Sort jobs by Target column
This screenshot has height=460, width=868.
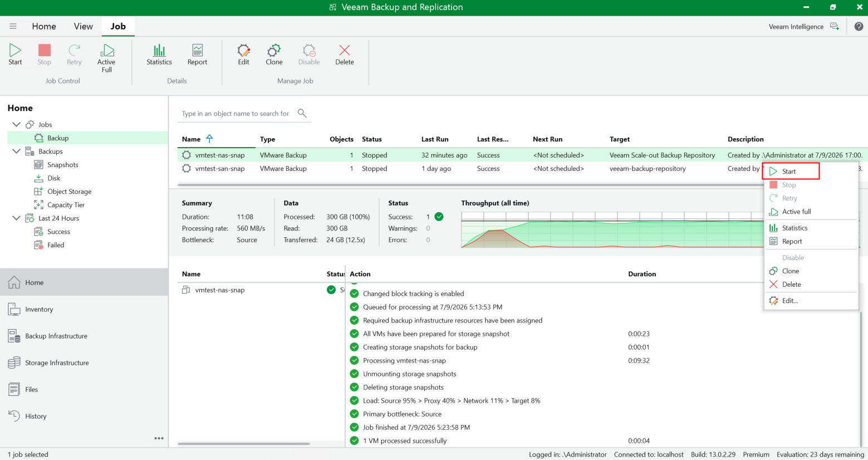620,139
